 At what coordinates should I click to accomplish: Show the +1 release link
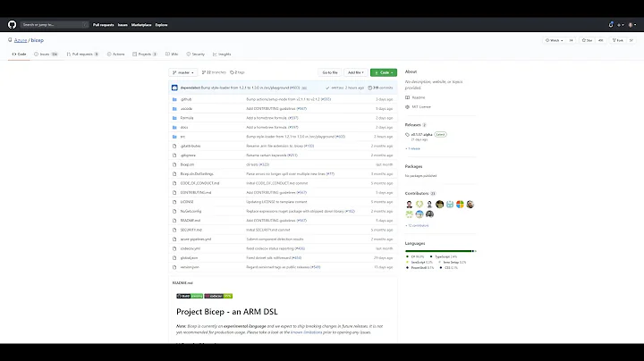(412, 148)
